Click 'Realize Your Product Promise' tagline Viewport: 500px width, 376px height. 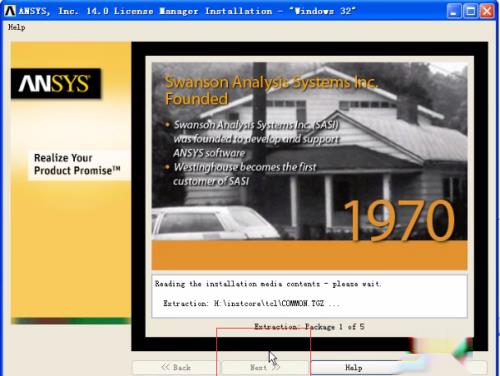[x=77, y=164]
